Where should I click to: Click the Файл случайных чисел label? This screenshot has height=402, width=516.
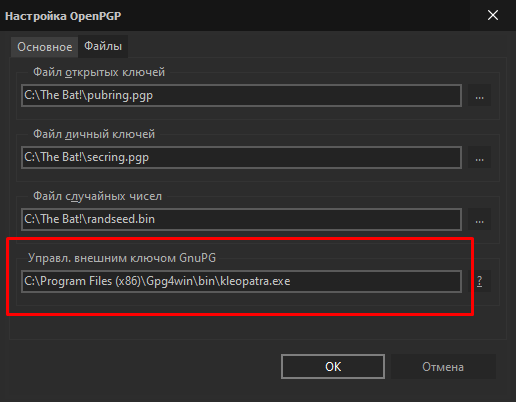click(97, 196)
